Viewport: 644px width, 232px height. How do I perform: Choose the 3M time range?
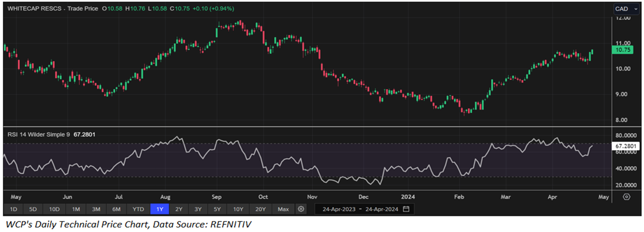point(96,209)
